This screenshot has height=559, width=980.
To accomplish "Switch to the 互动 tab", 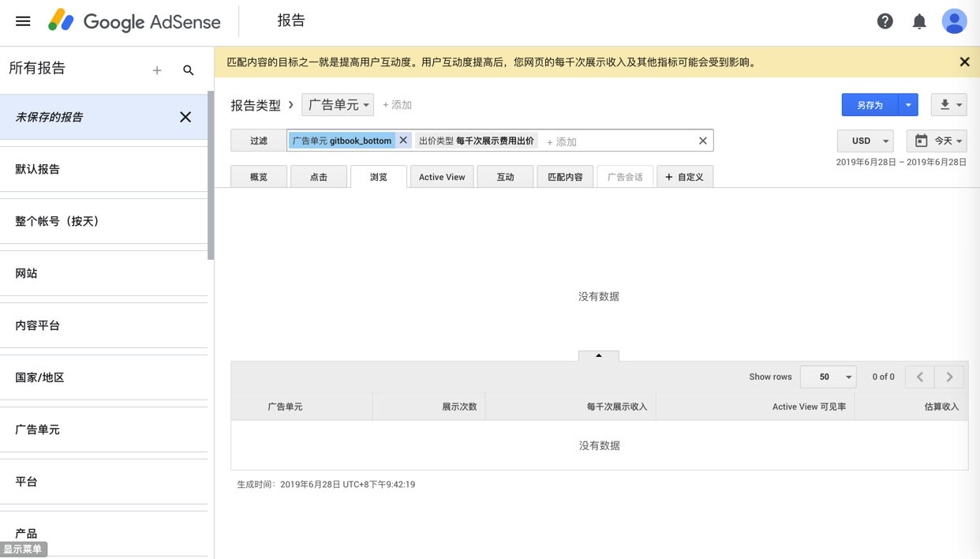I will 506,177.
